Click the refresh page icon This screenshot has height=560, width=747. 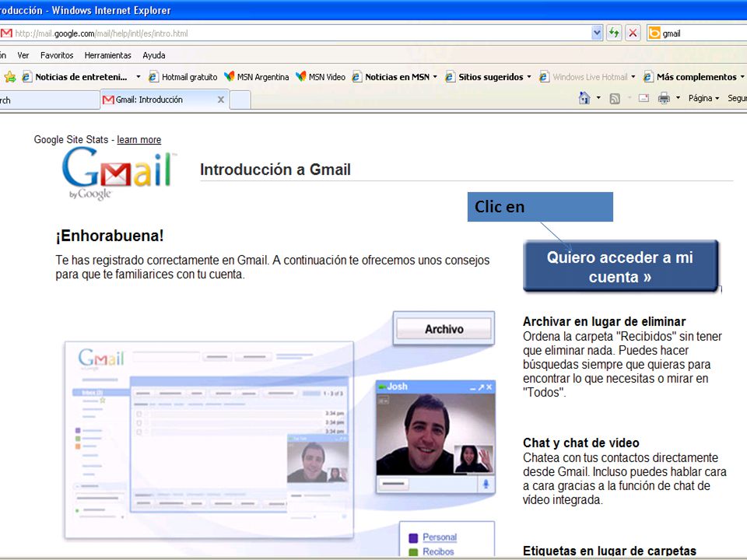614,33
